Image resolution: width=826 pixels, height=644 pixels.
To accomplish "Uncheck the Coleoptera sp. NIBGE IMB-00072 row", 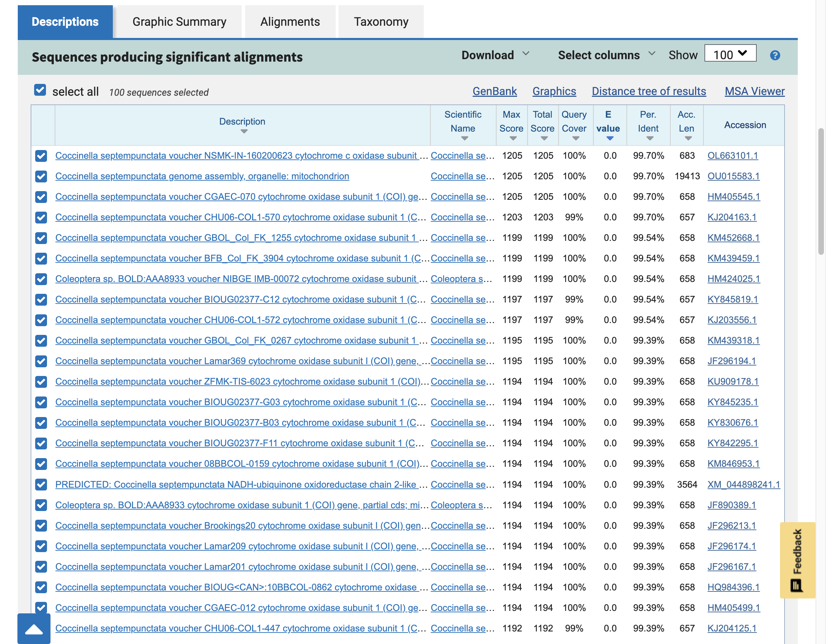I will point(41,279).
